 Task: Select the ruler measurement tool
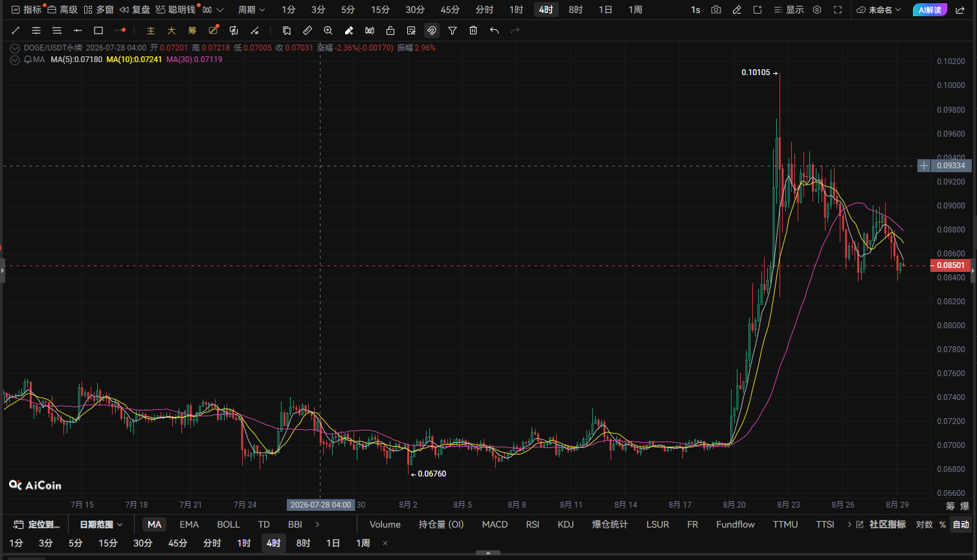(308, 30)
